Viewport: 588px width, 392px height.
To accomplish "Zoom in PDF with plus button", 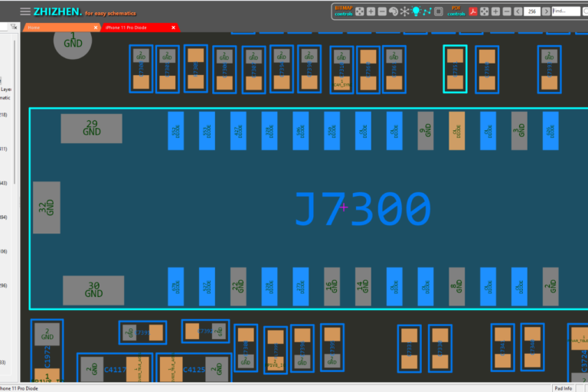I will pyautogui.click(x=495, y=11).
